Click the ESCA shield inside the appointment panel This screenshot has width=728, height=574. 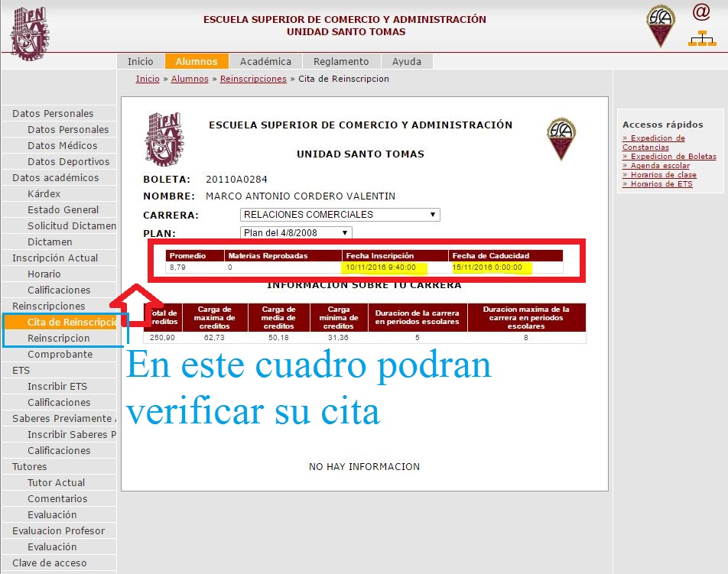561,139
